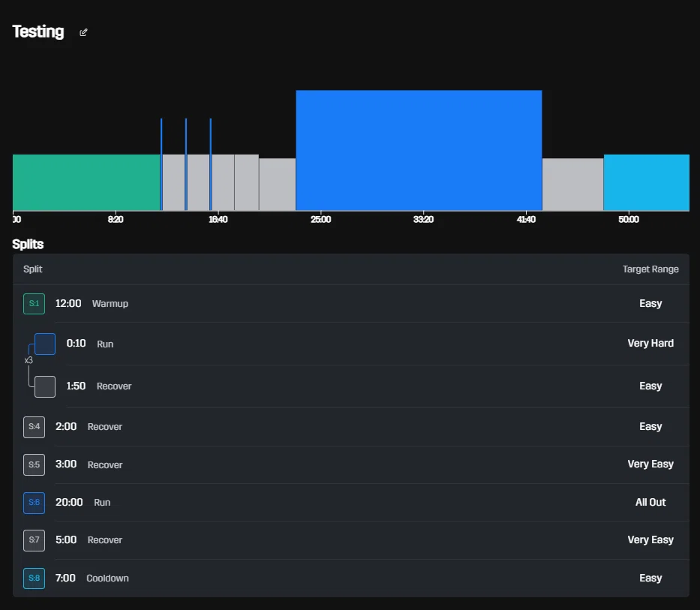Select the S:5 split badge
Screen dimensions: 700x610
34,464
